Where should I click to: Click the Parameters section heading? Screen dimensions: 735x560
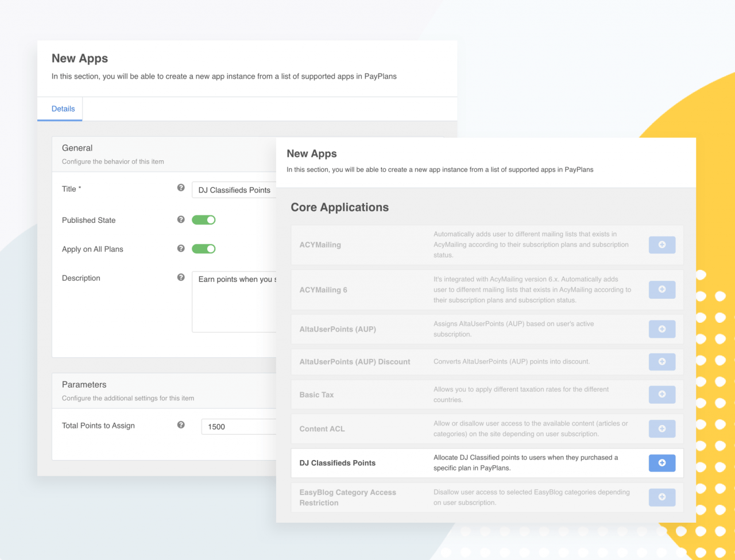pos(84,385)
